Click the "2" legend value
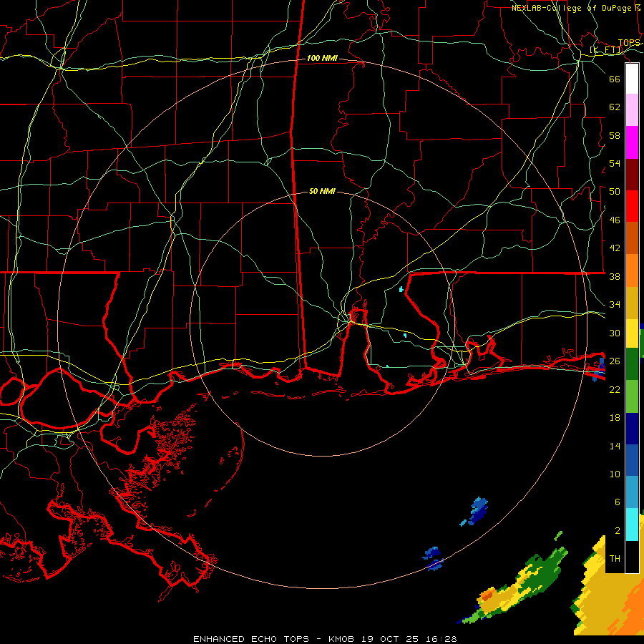 pos(618,531)
